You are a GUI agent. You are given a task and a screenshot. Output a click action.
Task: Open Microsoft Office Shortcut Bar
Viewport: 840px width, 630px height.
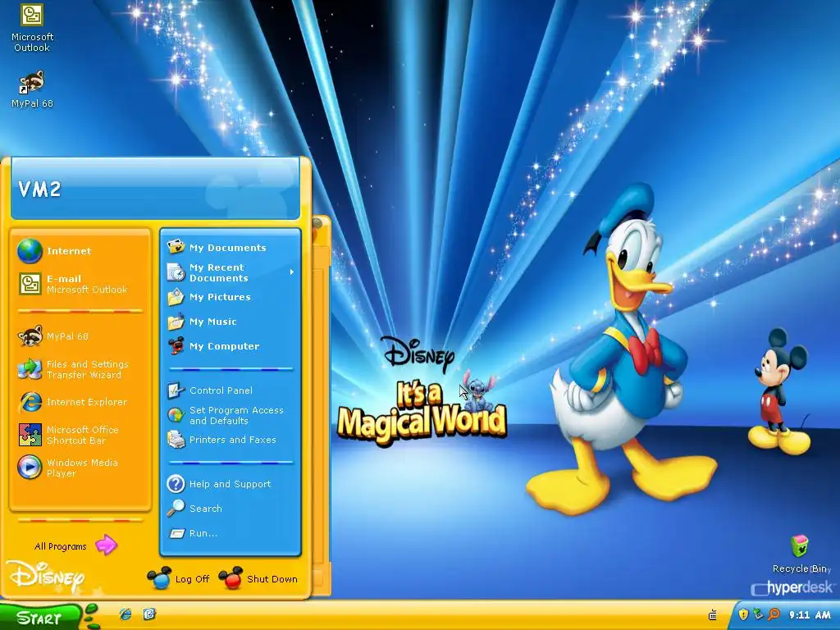click(80, 435)
